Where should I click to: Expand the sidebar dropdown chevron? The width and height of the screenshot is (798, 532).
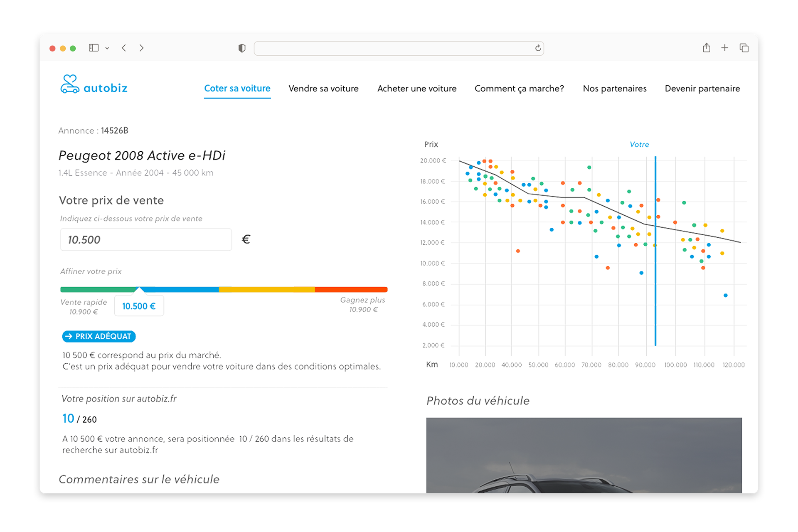tap(107, 48)
